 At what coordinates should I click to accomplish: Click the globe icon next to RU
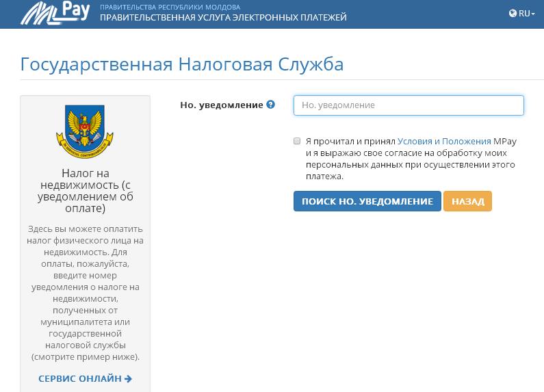pyautogui.click(x=513, y=13)
